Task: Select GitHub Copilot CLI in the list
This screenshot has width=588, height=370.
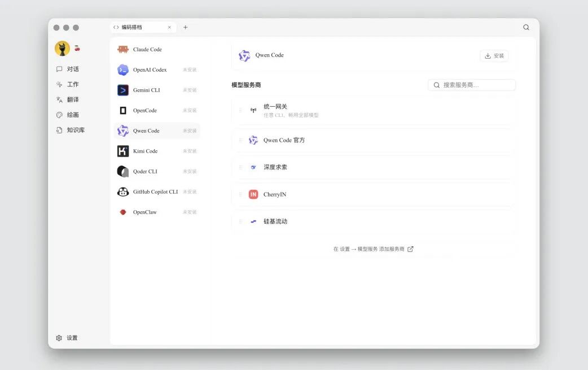Action: click(157, 191)
